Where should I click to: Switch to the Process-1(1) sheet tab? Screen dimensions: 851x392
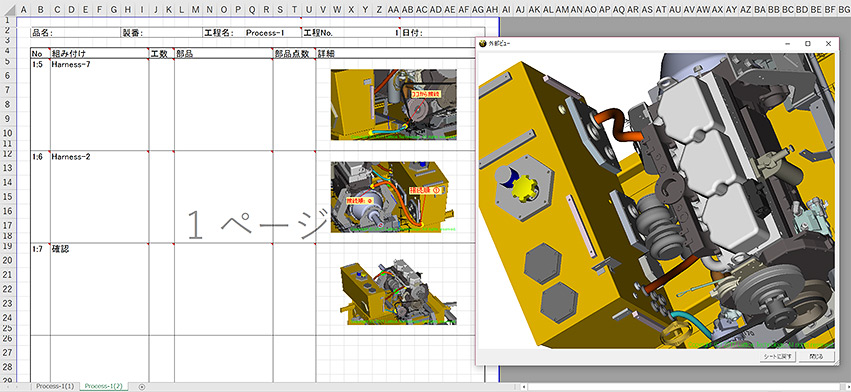pos(55,386)
